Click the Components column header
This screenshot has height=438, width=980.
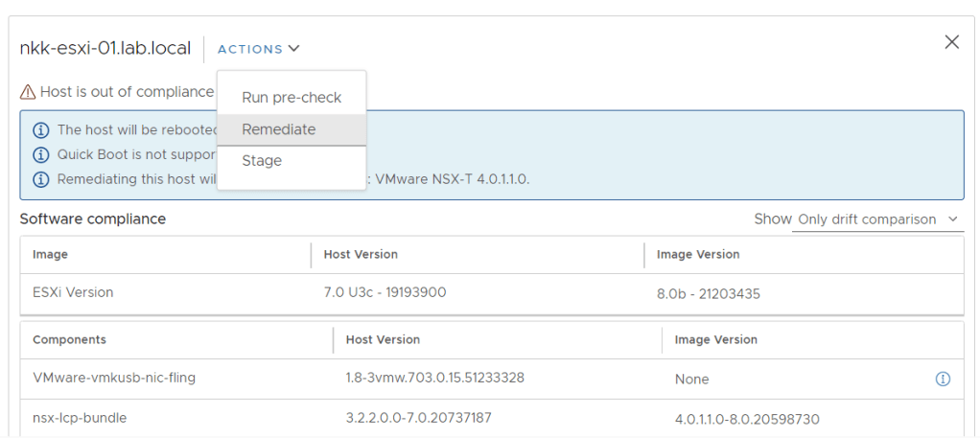pos(69,339)
